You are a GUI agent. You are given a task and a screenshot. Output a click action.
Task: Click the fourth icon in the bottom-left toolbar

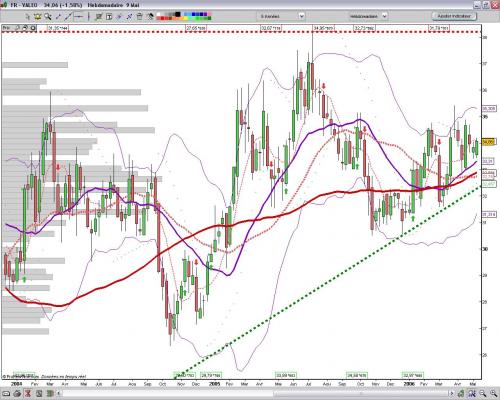click(38, 393)
